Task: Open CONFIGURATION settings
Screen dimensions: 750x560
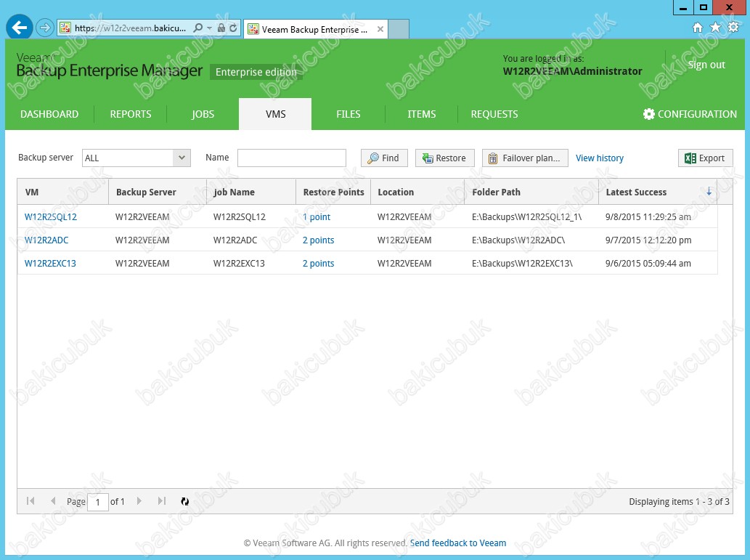Action: [690, 114]
